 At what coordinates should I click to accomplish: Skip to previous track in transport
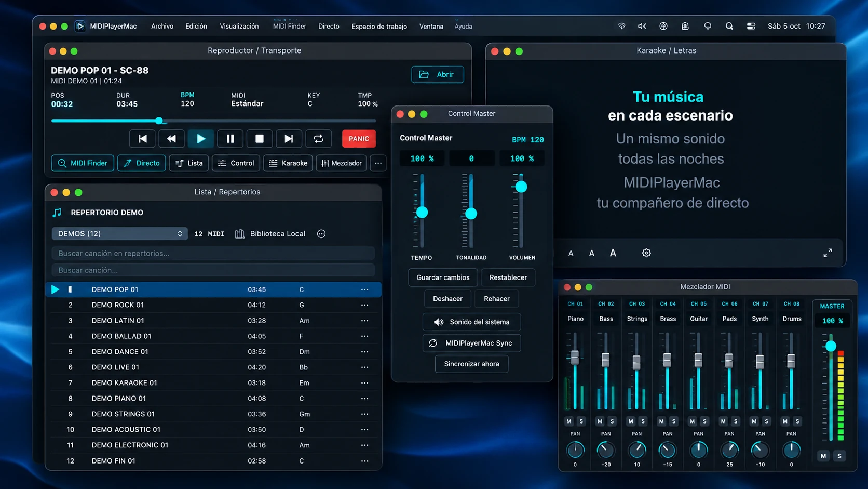click(x=143, y=139)
